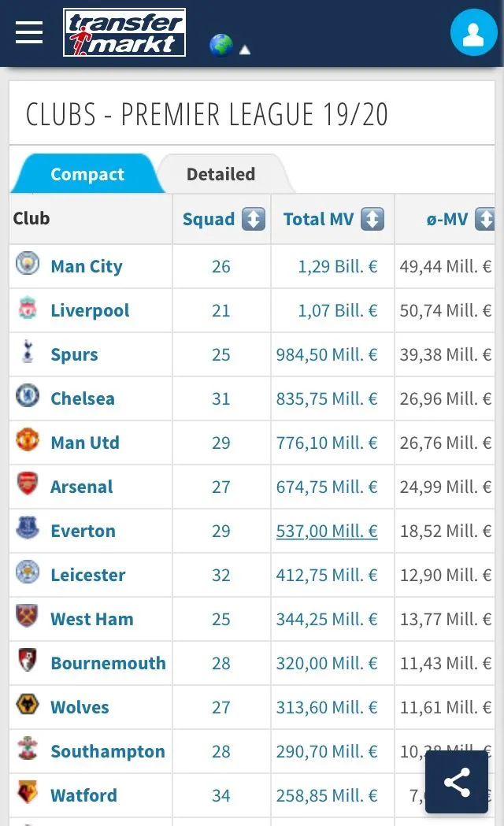Open the user profile icon
This screenshot has height=826, width=504.
coord(473,33)
